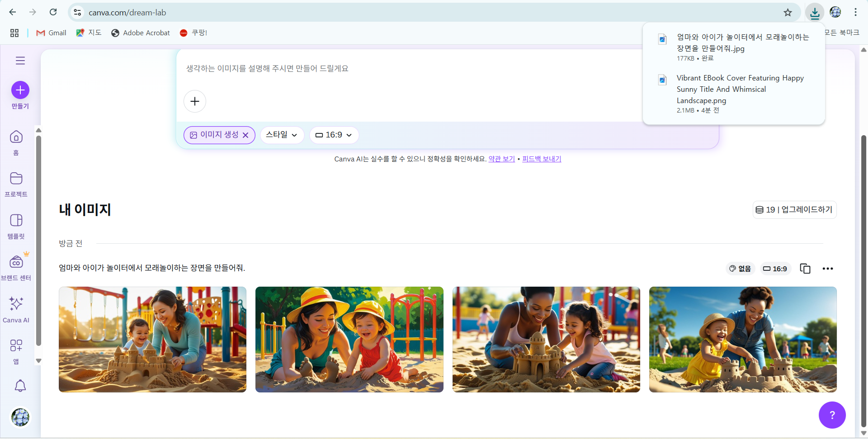This screenshot has width=868, height=439.
Task: Click the browser forward arrow
Action: (x=33, y=12)
